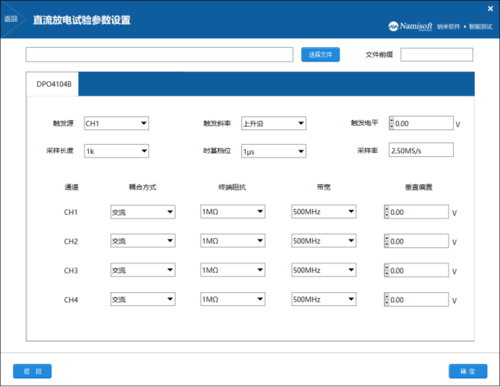Click CH4 vertical offset stepper arrows
The height and width of the screenshot is (387, 500).
tap(387, 300)
